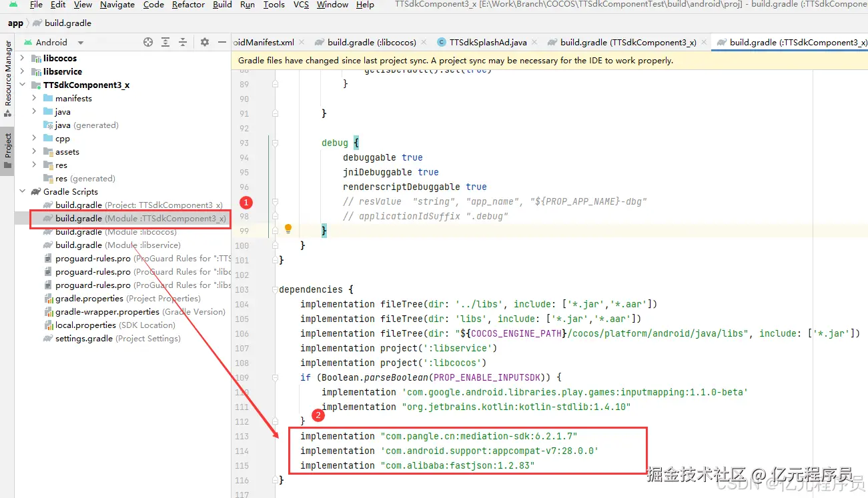Place cursor on mediation-sdk:6.2.1.7 dependency line
Image resolution: width=868 pixels, height=498 pixels.
(439, 436)
